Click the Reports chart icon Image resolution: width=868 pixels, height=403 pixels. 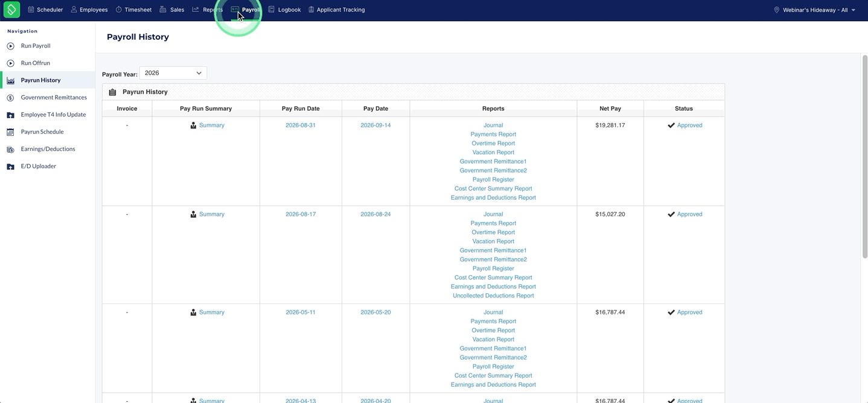coord(196,10)
